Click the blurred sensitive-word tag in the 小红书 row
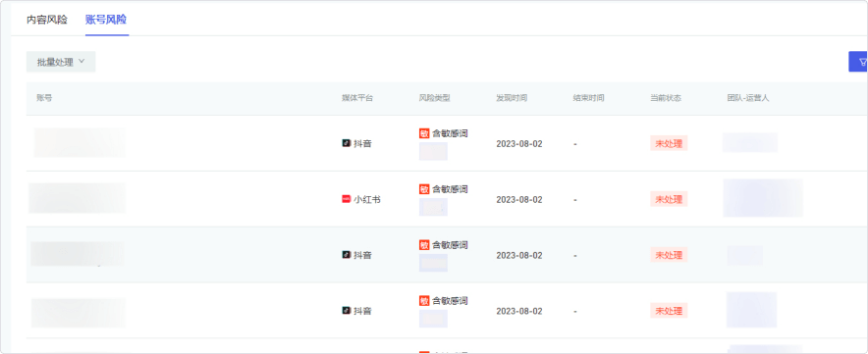 [433, 207]
